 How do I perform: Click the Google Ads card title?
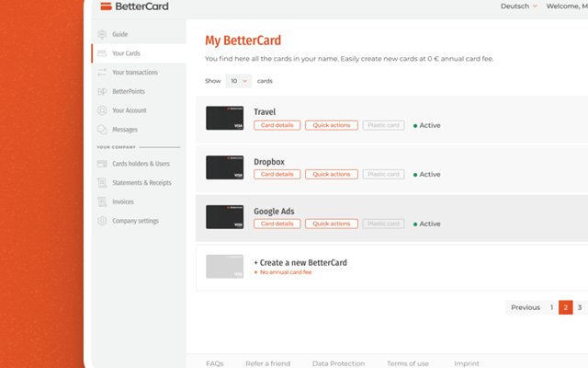pyautogui.click(x=274, y=212)
